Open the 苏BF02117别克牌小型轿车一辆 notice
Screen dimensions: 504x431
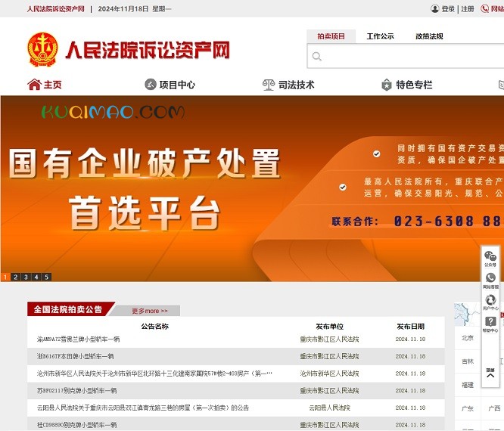[77, 390]
